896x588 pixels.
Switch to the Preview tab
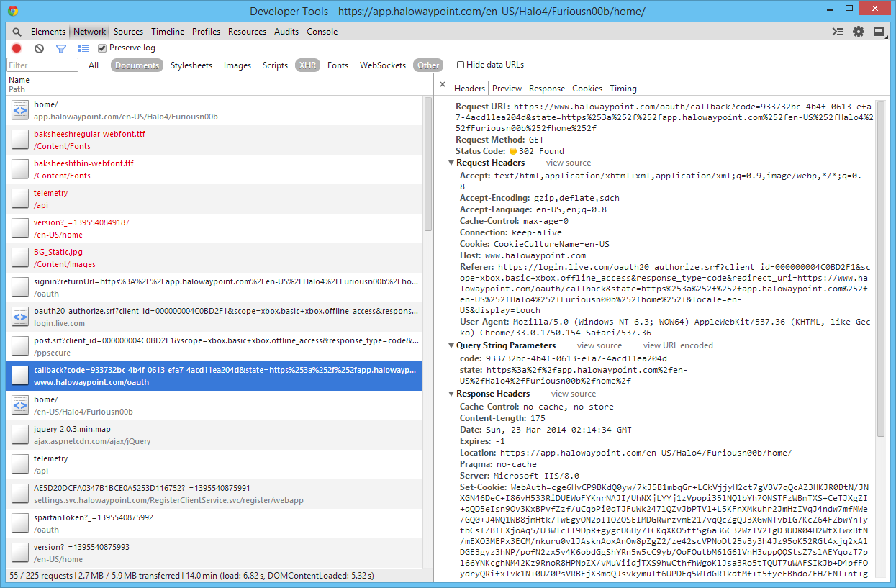pyautogui.click(x=507, y=89)
